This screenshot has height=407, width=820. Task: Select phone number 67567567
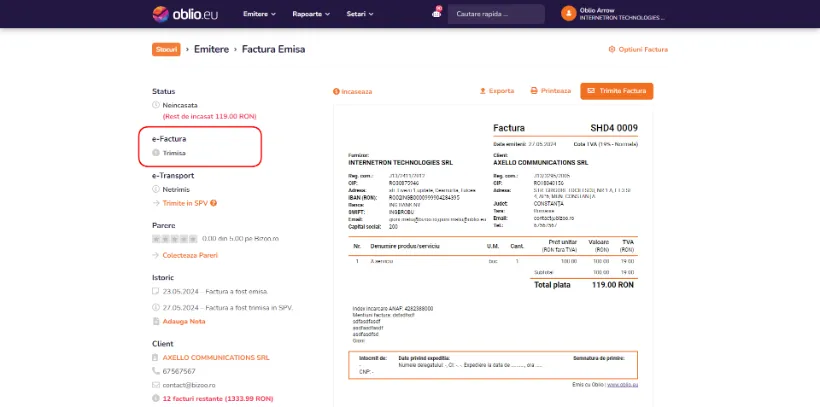click(179, 371)
